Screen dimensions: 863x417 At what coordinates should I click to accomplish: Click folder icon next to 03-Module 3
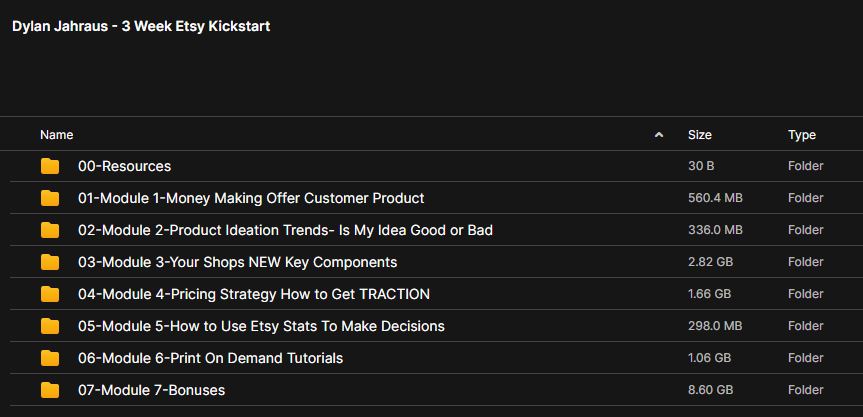tap(50, 262)
